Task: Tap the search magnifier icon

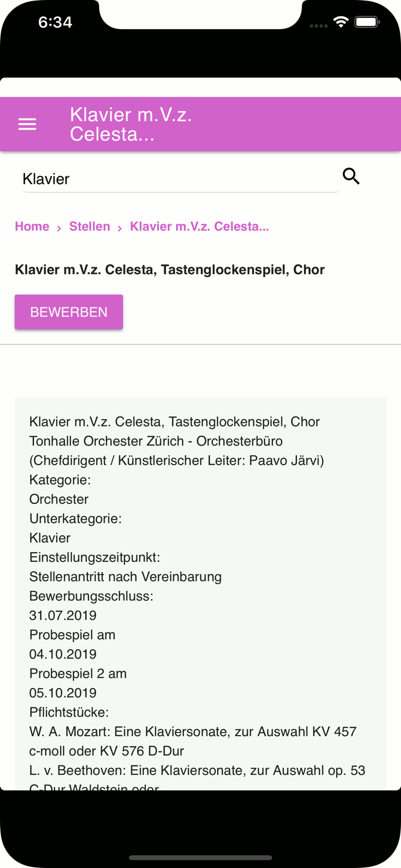Action: (x=352, y=176)
